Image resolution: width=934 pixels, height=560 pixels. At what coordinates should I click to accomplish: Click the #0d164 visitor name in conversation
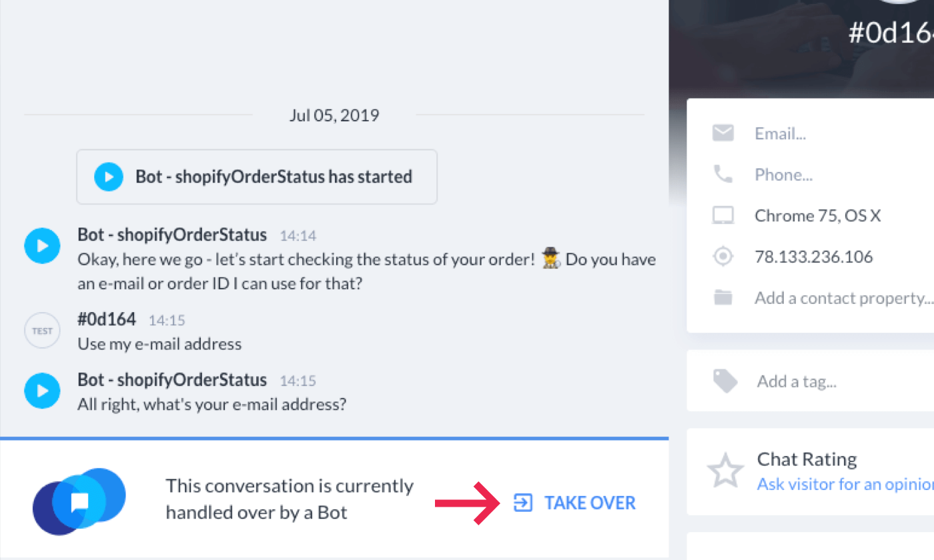pyautogui.click(x=107, y=319)
